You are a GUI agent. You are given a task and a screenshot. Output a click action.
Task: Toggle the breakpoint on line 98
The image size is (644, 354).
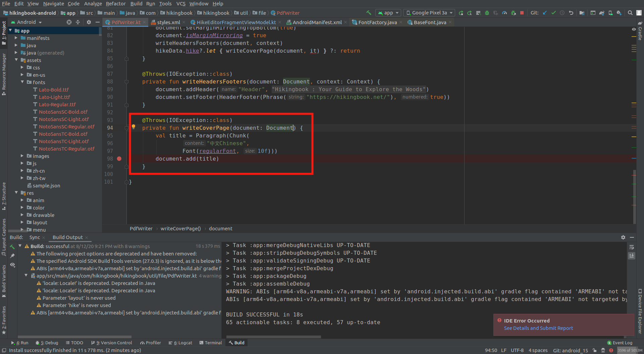119,159
